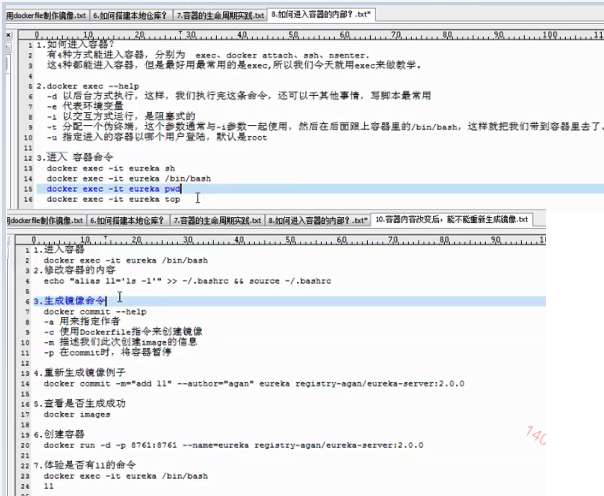
Task: Click the line '这4种都能进入容器' in upper editor
Action: [x=234, y=65]
